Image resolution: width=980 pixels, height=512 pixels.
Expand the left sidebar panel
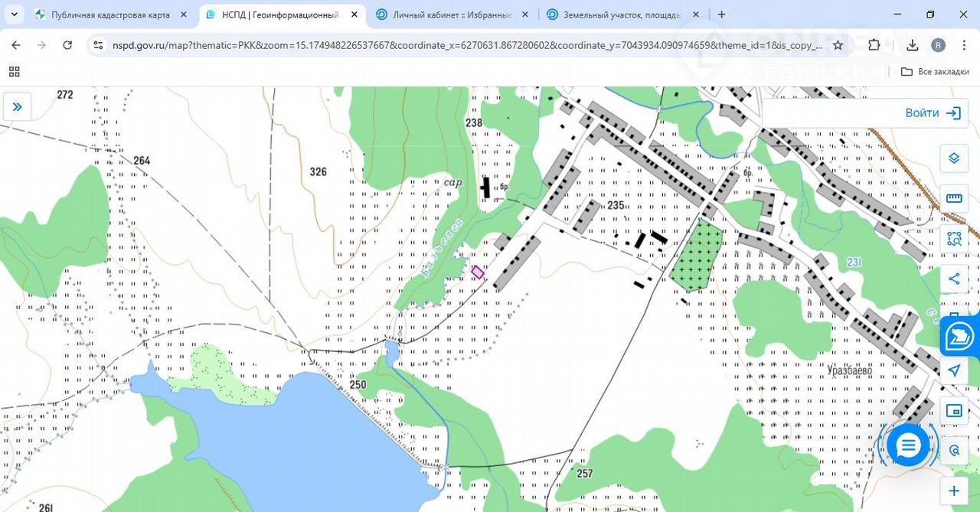17,107
